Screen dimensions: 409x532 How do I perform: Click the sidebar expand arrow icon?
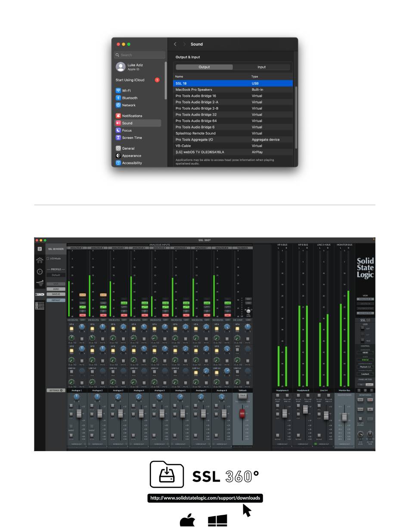click(40, 249)
